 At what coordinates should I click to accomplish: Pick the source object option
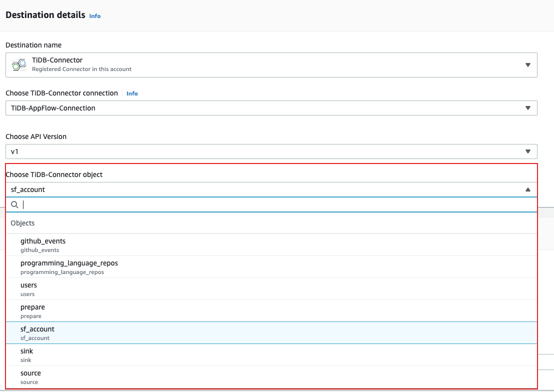pos(30,376)
